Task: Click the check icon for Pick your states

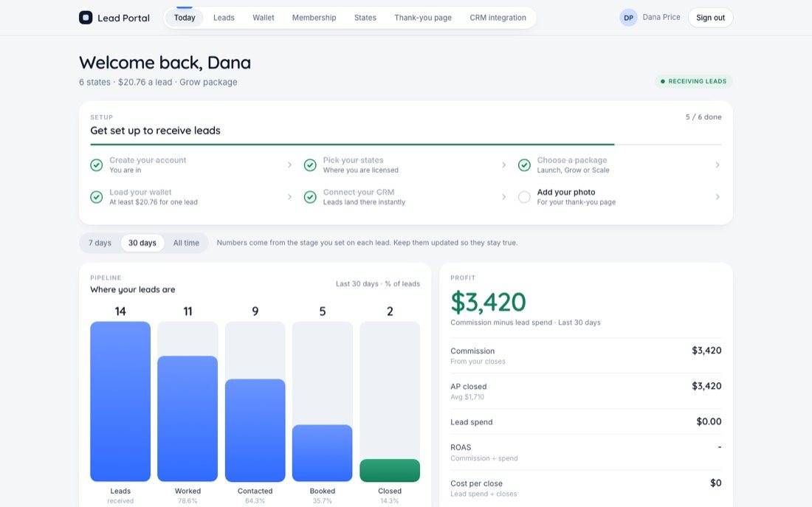Action: click(x=310, y=165)
